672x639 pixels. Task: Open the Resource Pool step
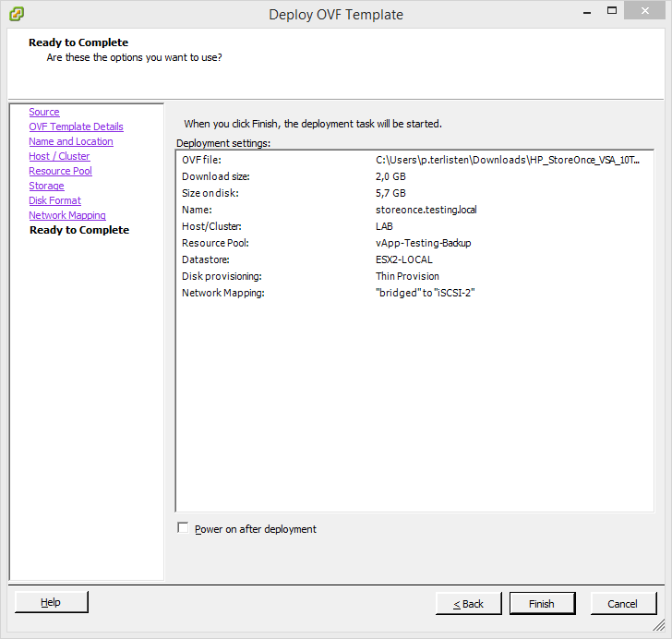click(60, 171)
